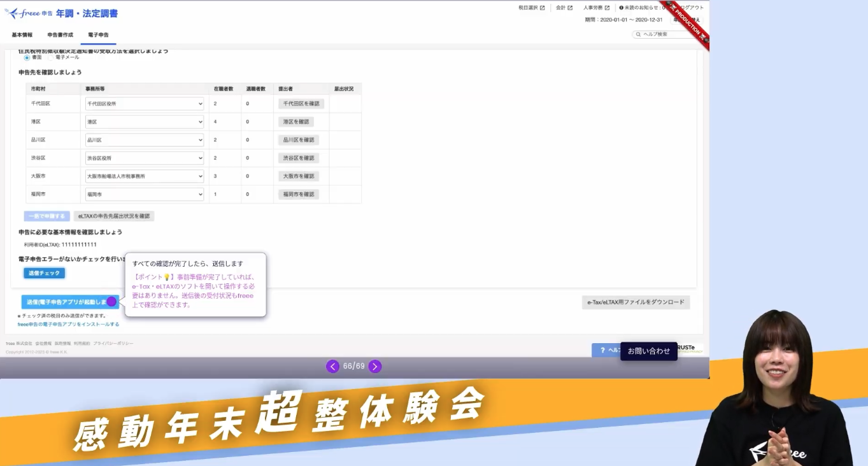868x466 pixels.
Task: Click 港区を確認 button
Action: tap(296, 122)
